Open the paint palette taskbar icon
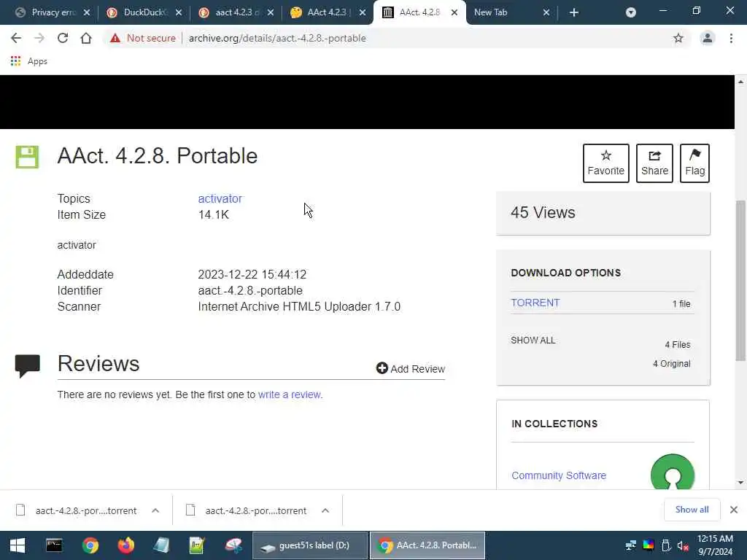Screen dimensions: 747x560 pos(233,545)
